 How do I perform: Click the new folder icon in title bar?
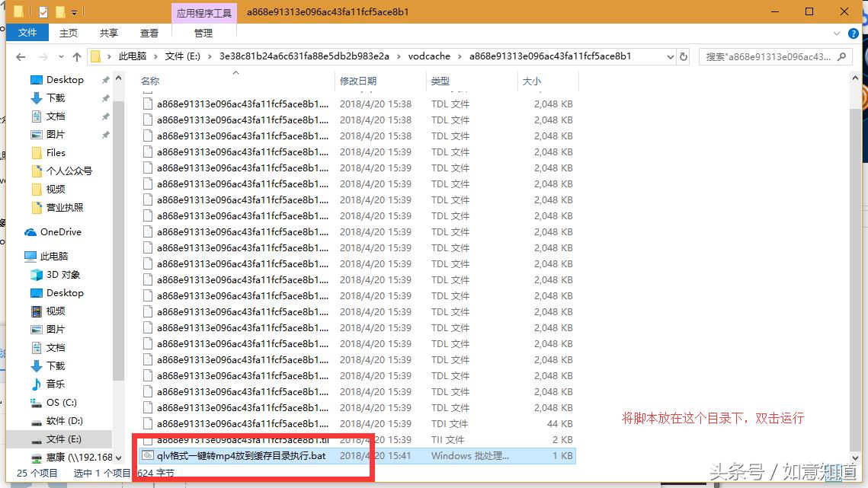[59, 11]
